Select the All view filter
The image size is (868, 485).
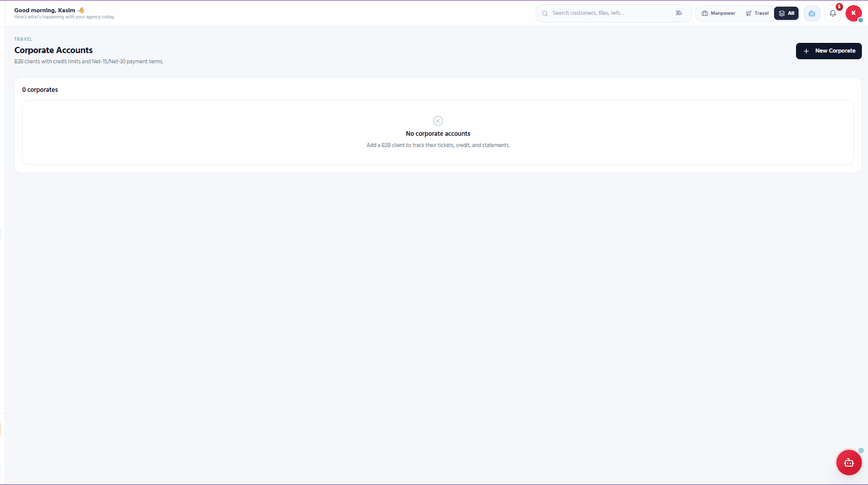tap(786, 13)
